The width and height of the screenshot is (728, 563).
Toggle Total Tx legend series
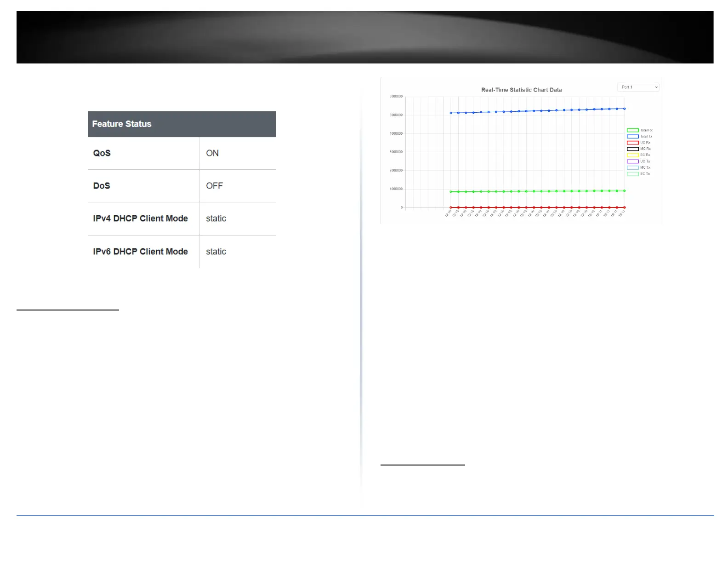pyautogui.click(x=639, y=137)
